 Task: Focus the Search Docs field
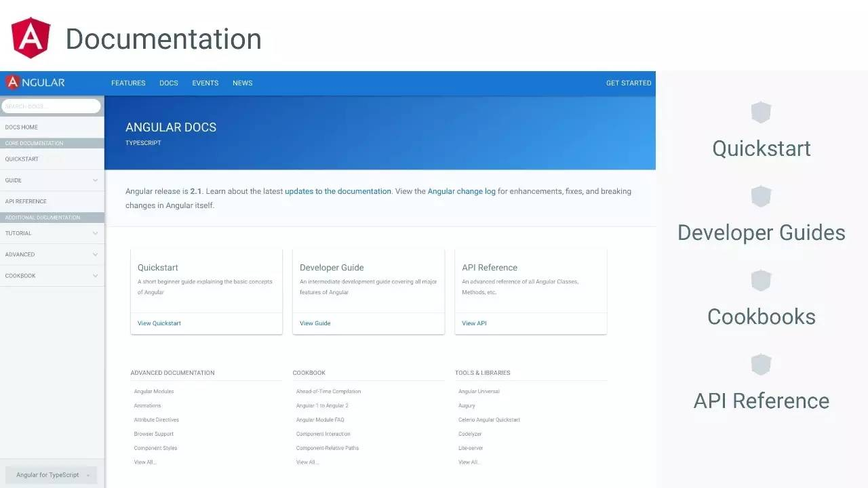coord(51,106)
